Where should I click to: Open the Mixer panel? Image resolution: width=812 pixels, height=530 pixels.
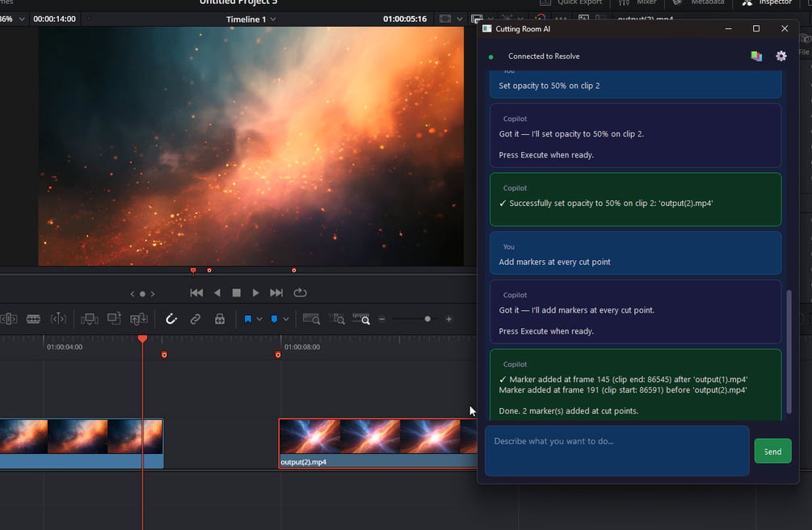638,2
